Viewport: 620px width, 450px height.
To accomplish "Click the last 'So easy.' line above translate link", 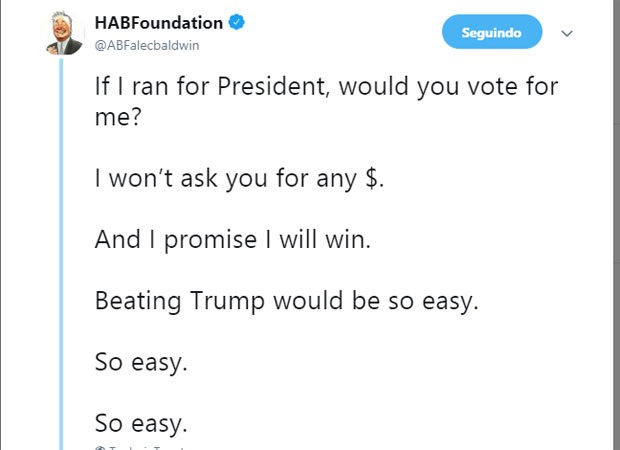I will click(141, 424).
